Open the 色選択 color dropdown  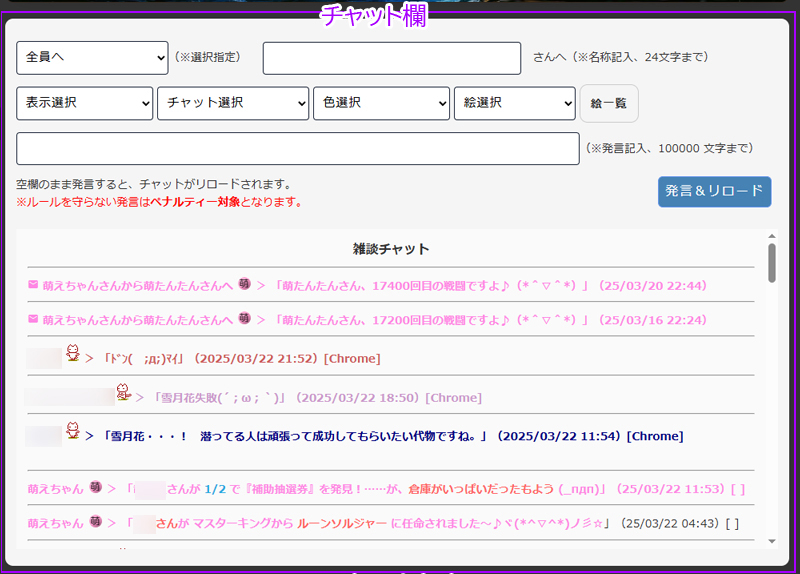tap(381, 103)
